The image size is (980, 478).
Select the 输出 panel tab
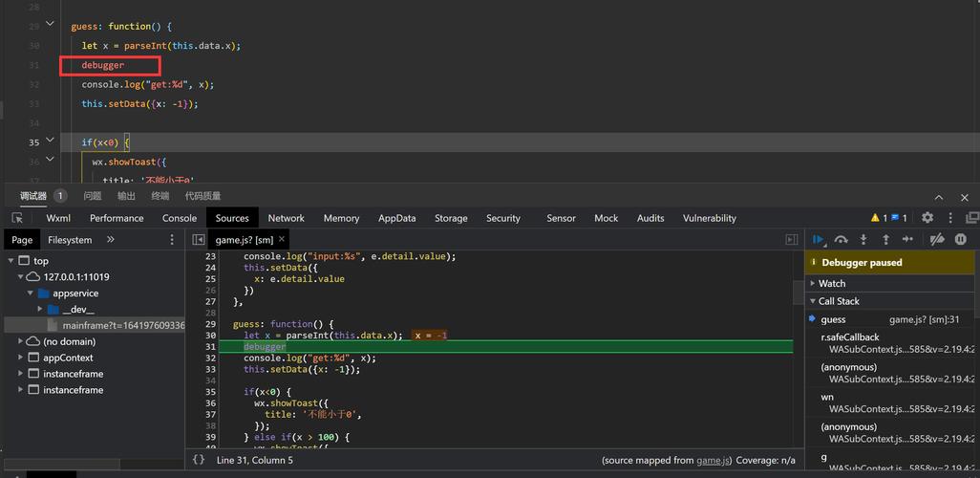[126, 196]
